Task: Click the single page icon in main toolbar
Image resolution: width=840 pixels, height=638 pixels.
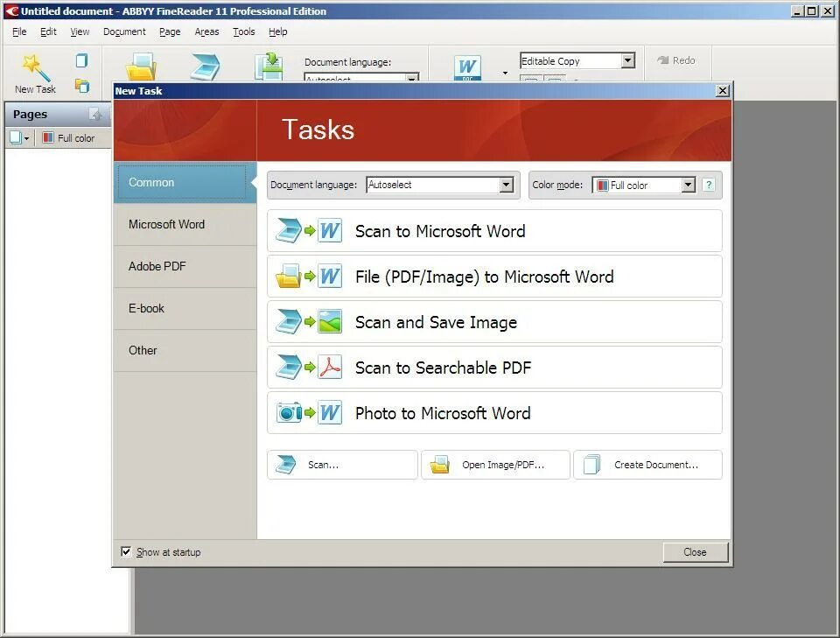Action: (x=81, y=60)
